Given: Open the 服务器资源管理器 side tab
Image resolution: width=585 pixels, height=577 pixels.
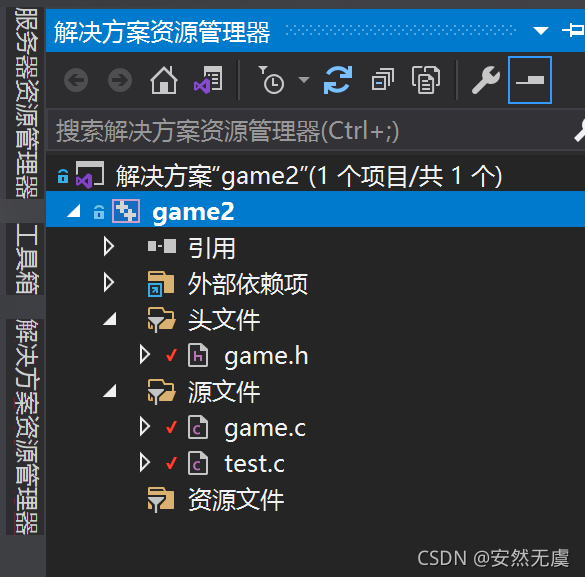Looking at the screenshot, I should [25, 103].
